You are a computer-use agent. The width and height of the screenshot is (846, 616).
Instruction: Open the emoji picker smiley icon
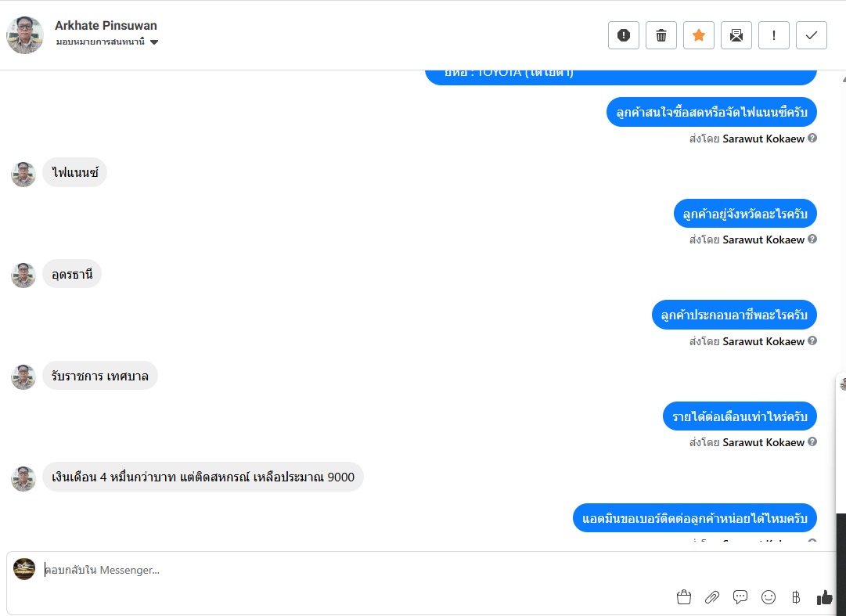tap(769, 597)
